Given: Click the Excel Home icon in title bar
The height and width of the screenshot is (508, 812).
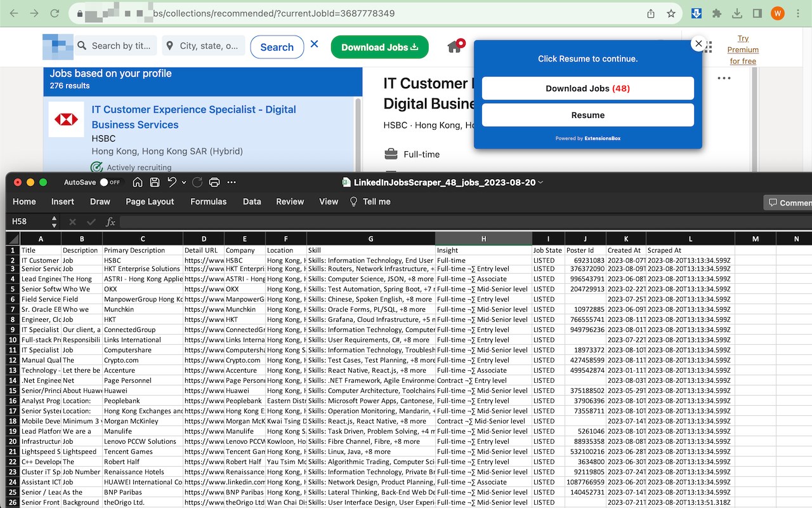Looking at the screenshot, I should [138, 182].
